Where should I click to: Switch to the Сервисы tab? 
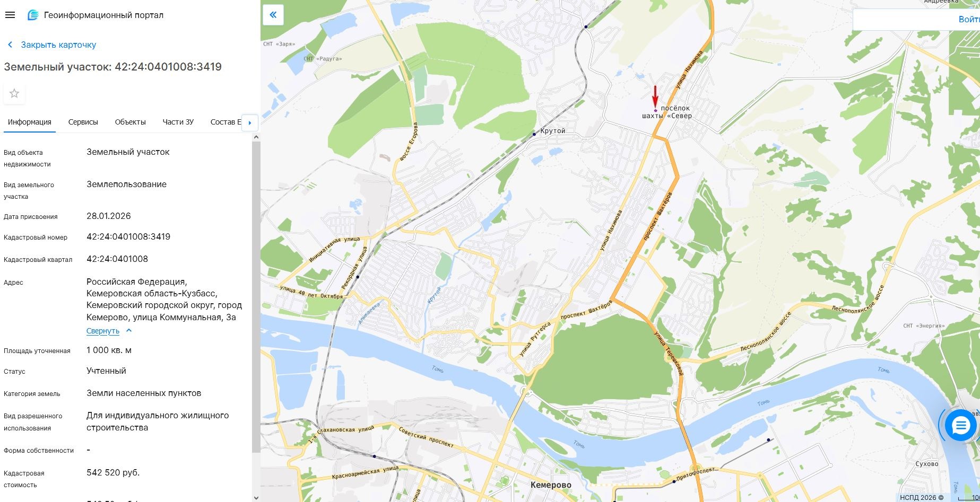[x=83, y=122]
